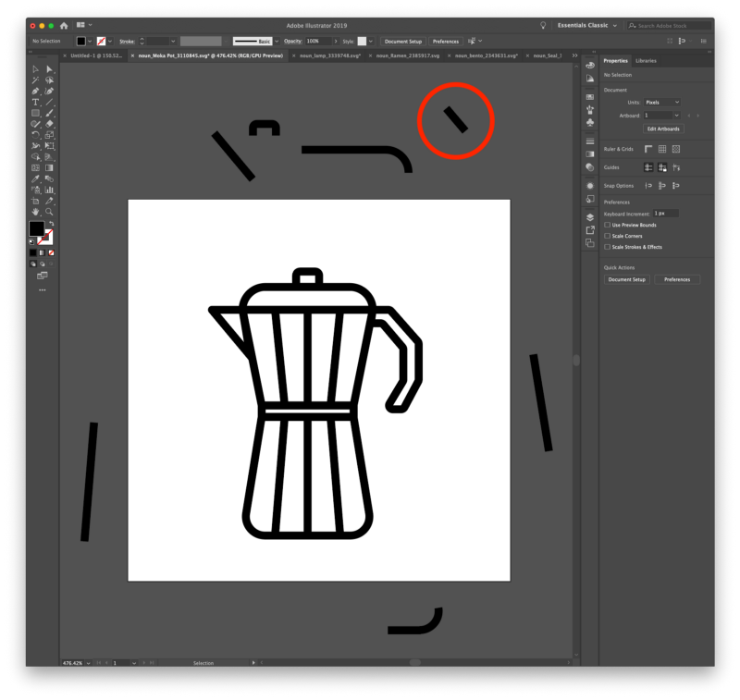Open the Units Pixels dropdown

pos(662,103)
